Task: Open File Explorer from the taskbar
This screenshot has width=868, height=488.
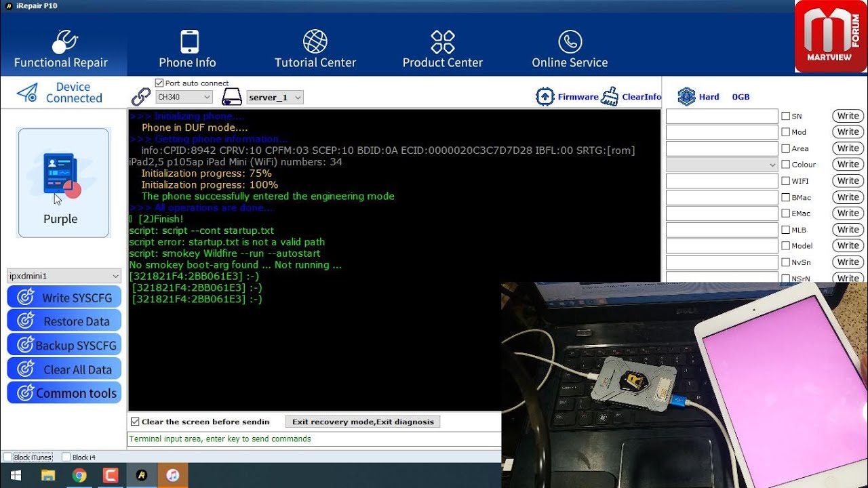Action: pyautogui.click(x=47, y=476)
